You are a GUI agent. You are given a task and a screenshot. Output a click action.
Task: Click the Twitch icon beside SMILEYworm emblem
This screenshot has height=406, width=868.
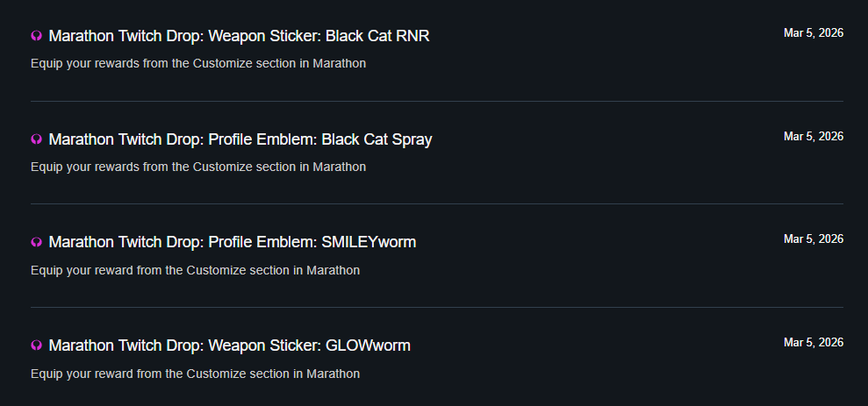(x=37, y=242)
